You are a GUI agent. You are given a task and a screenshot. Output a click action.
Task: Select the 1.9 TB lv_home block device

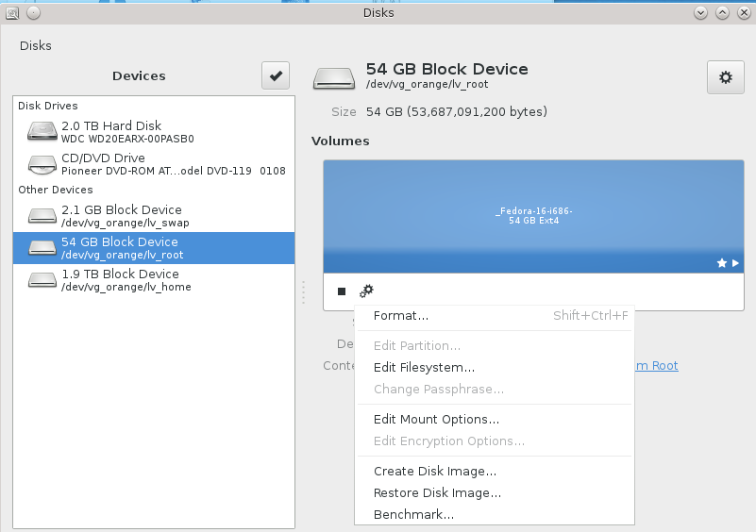[154, 280]
